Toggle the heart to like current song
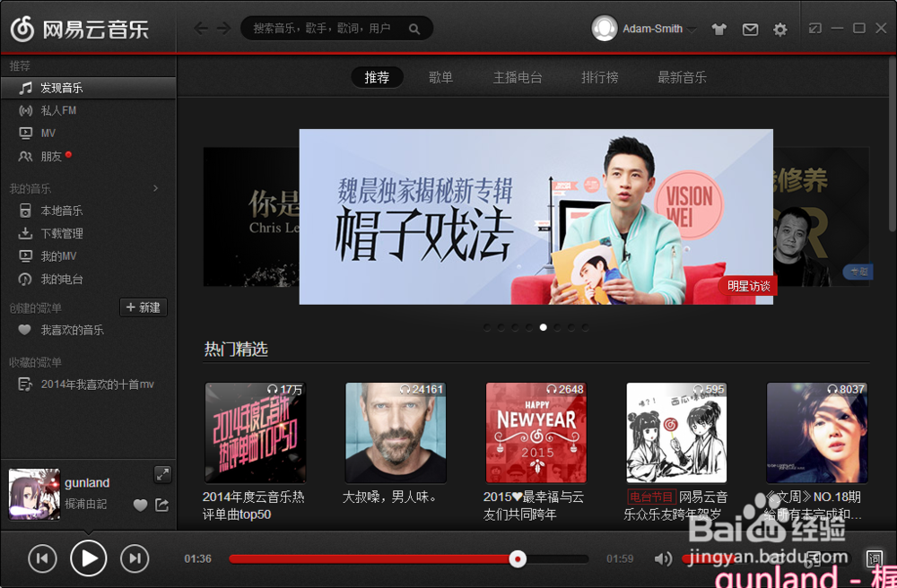This screenshot has height=588, width=897. tap(140, 506)
